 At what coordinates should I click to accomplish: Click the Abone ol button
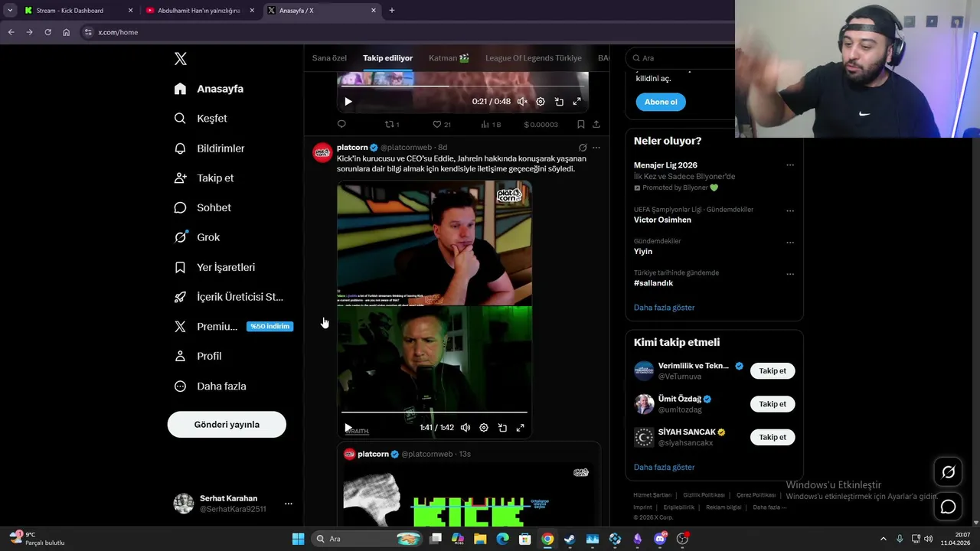pyautogui.click(x=661, y=102)
